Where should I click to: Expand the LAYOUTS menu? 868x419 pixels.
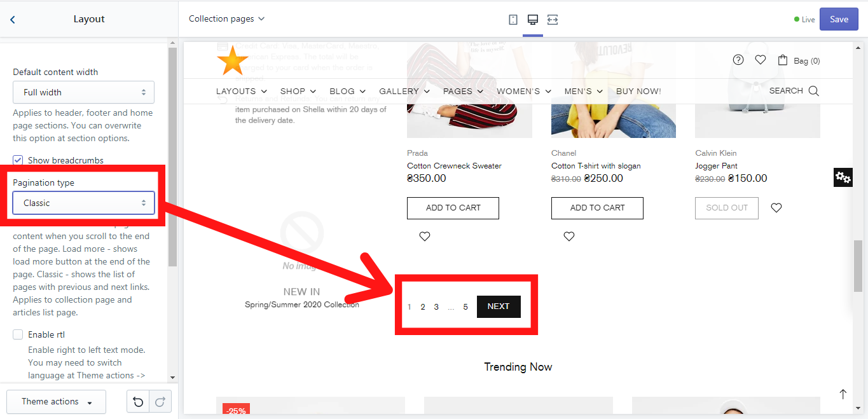point(242,92)
